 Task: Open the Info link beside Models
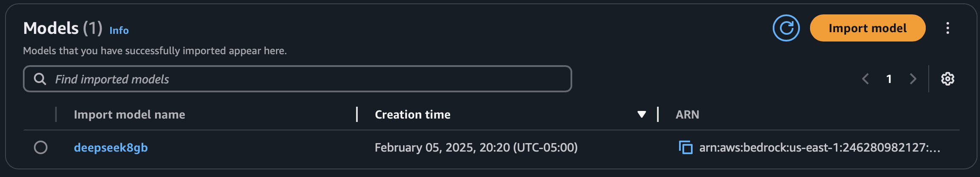[x=119, y=30]
